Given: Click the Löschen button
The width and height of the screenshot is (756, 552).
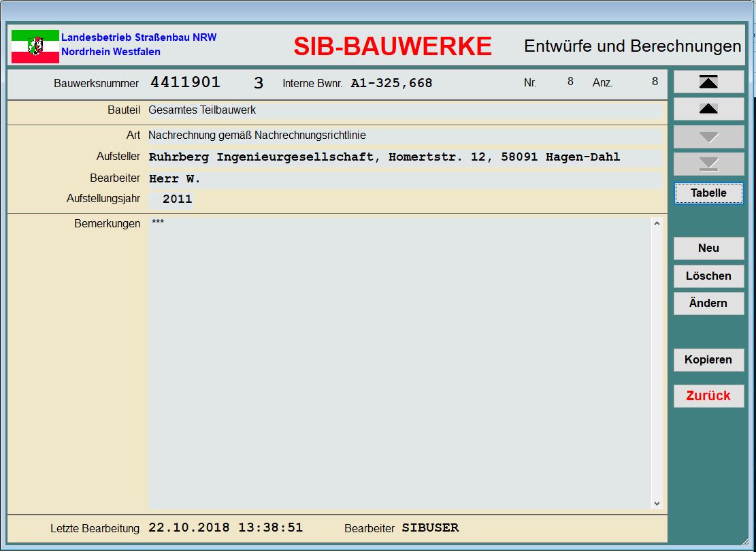Looking at the screenshot, I should coord(708,276).
